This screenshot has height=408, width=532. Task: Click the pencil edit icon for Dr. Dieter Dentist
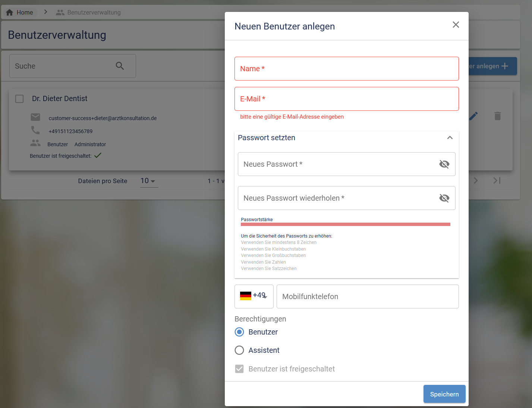click(473, 116)
